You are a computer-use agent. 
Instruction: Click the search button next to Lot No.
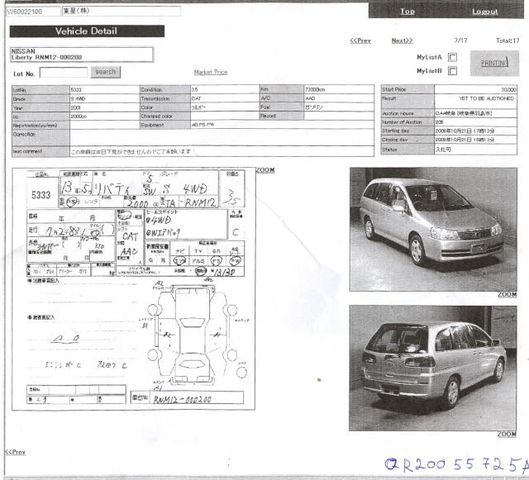click(x=106, y=72)
